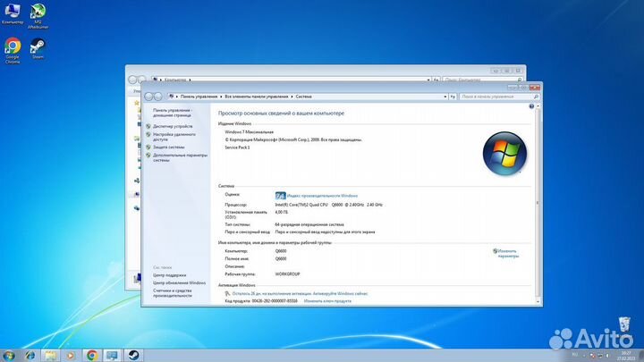Open Счетчики и средства производительности link
This screenshot has width=644, height=362.
[x=173, y=293]
